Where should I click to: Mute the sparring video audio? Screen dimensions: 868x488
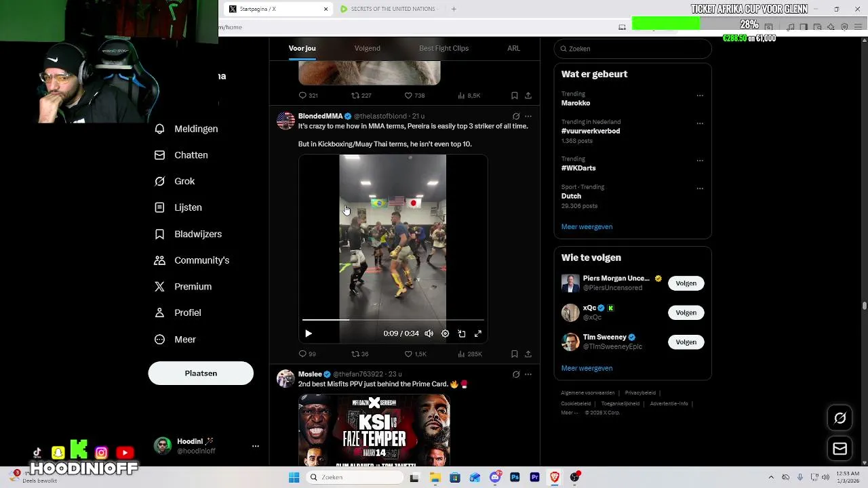coord(429,333)
